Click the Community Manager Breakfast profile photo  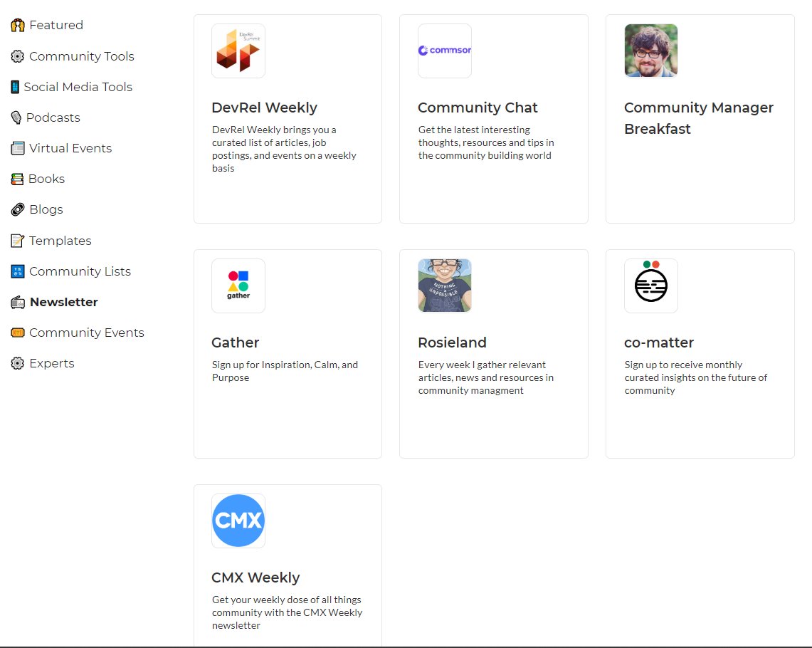click(650, 50)
